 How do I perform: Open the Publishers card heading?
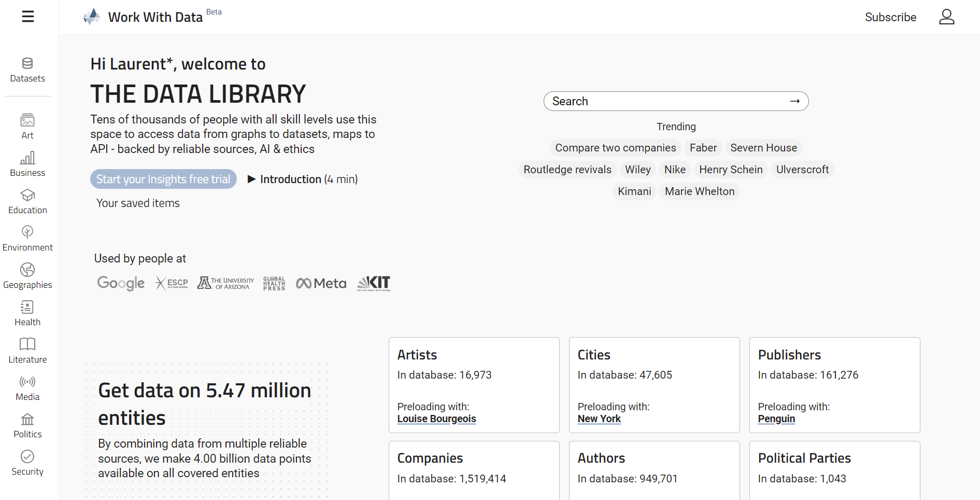click(x=789, y=355)
